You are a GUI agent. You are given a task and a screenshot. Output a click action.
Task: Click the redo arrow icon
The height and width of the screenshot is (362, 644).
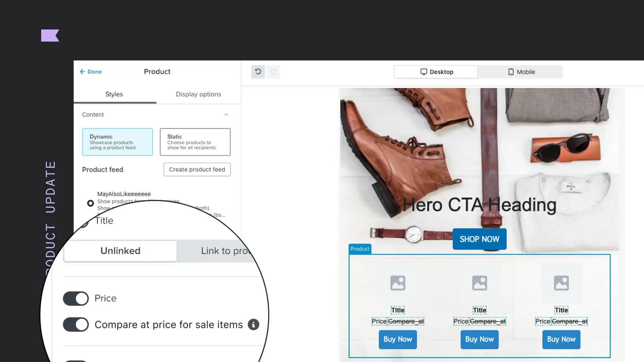pyautogui.click(x=273, y=71)
